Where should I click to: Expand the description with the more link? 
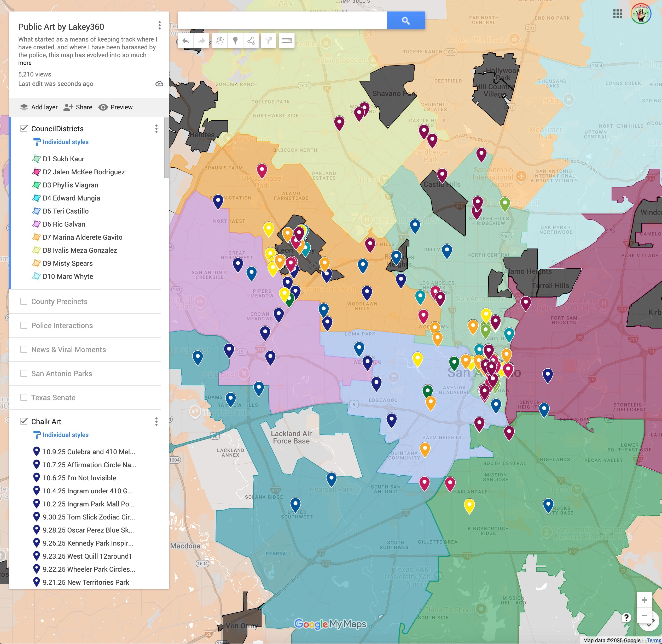(25, 63)
